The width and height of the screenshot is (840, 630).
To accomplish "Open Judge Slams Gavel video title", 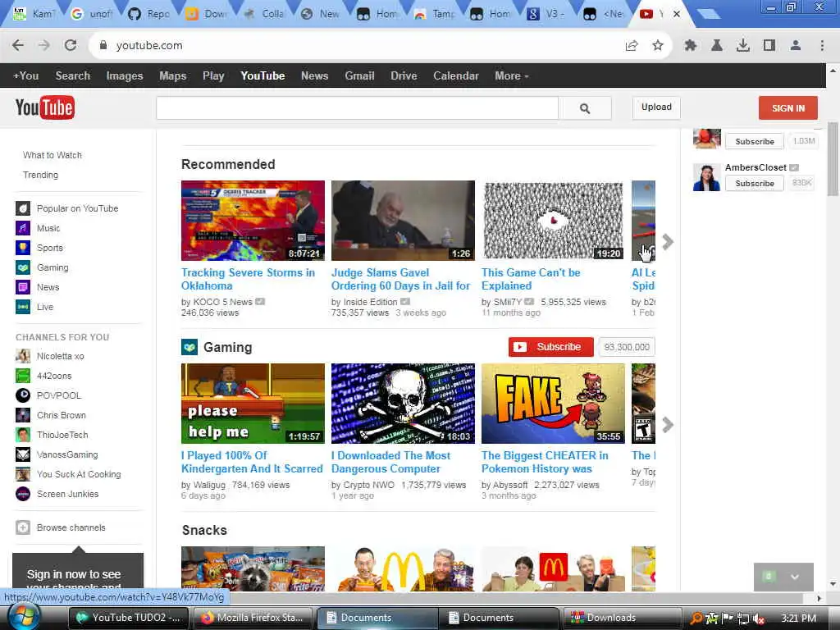I will tap(400, 279).
